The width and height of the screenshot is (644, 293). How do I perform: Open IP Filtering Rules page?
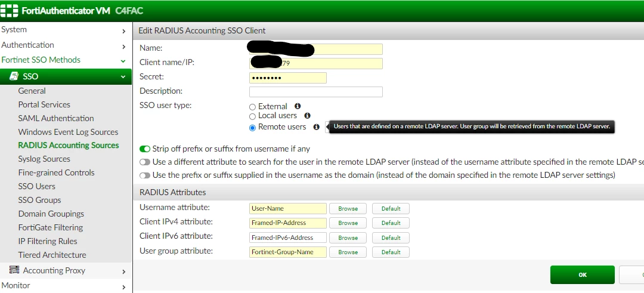click(x=48, y=241)
